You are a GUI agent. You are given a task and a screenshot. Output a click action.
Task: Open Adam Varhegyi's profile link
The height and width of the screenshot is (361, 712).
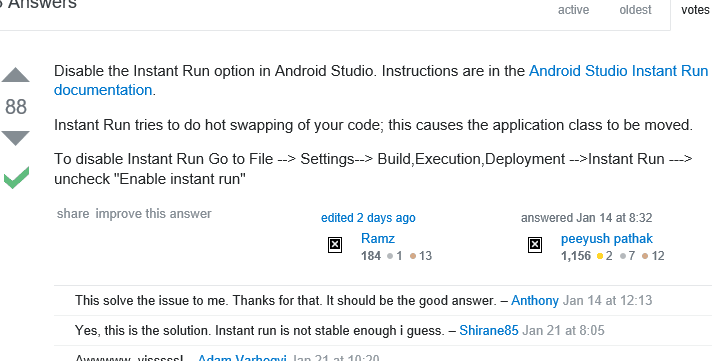(x=242, y=358)
